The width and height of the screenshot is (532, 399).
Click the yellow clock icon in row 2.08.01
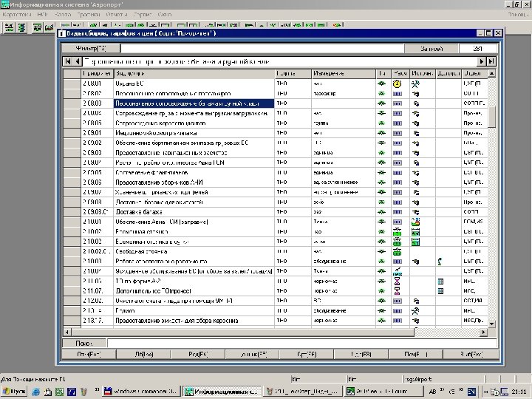(398, 84)
